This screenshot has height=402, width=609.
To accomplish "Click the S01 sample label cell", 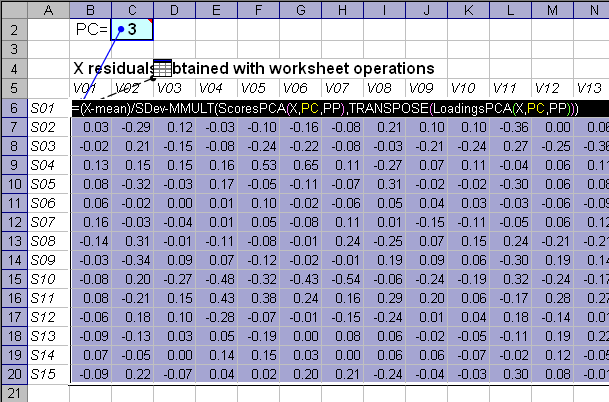I will tap(49, 108).
